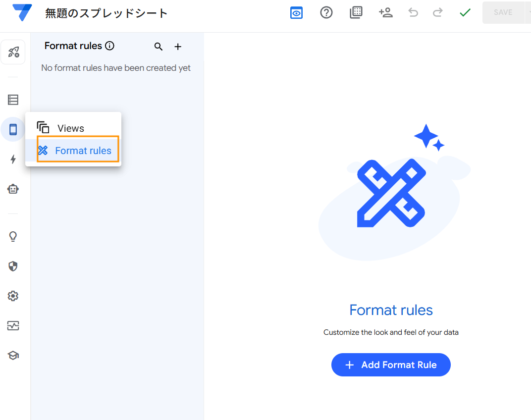Toggle the app preview eye icon
The image size is (531, 420).
click(296, 13)
